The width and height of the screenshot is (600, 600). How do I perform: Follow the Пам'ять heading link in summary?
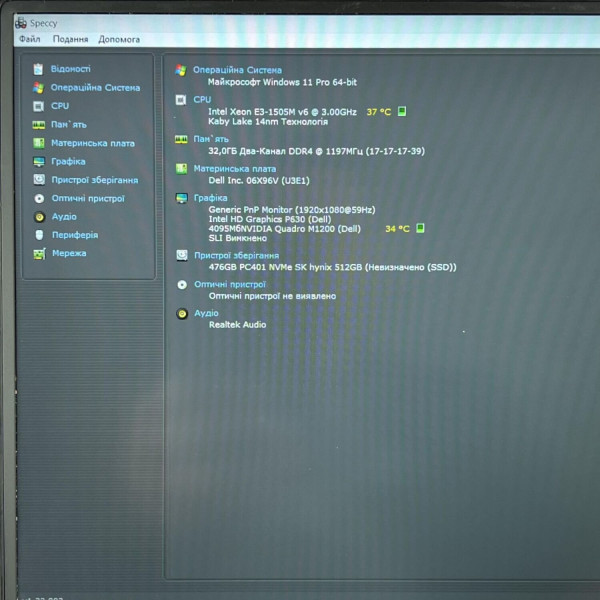(x=211, y=139)
